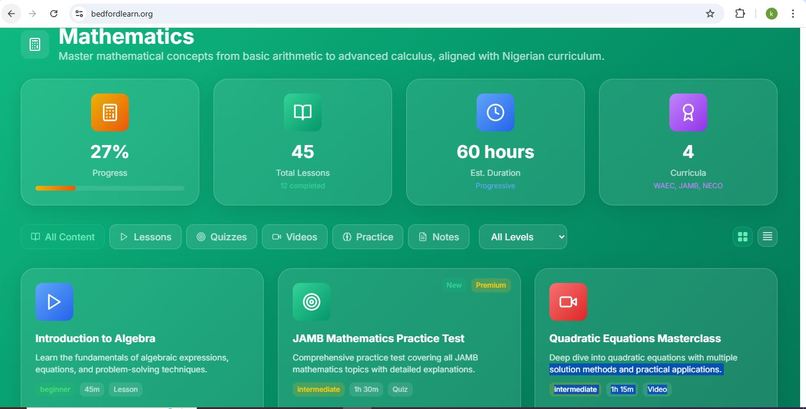
Task: Click the Mathematics calculator header icon
Action: [x=35, y=44]
